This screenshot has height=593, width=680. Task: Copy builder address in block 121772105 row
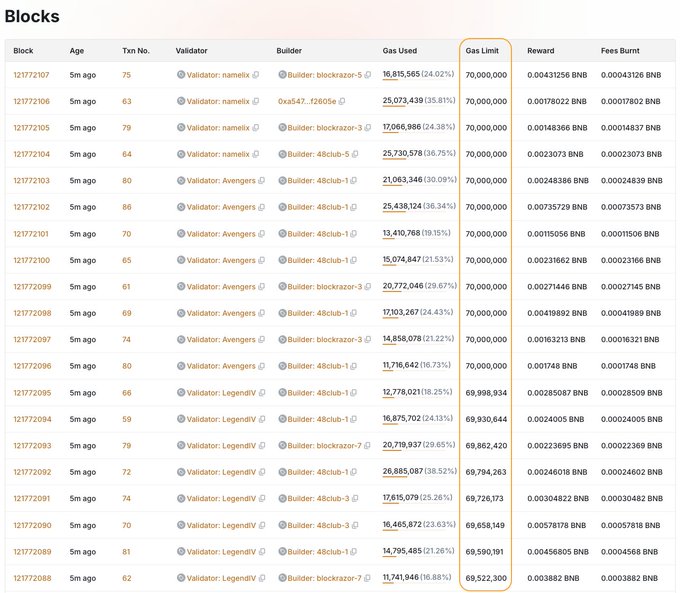coord(367,128)
